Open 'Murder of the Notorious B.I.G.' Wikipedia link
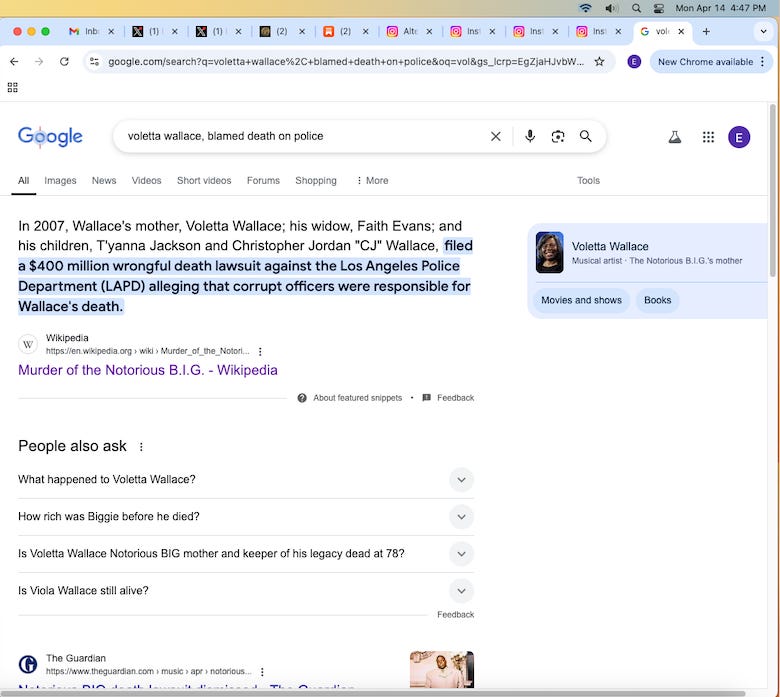 coord(148,370)
